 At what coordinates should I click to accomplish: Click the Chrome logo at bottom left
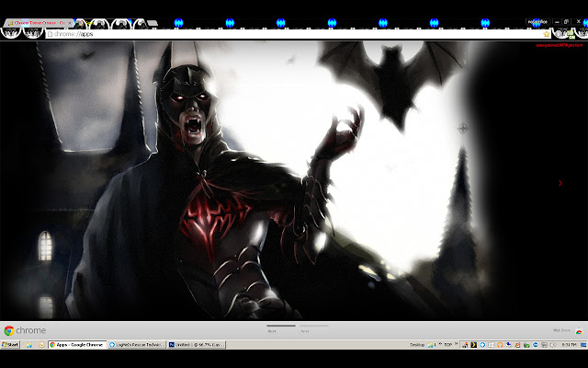point(25,330)
